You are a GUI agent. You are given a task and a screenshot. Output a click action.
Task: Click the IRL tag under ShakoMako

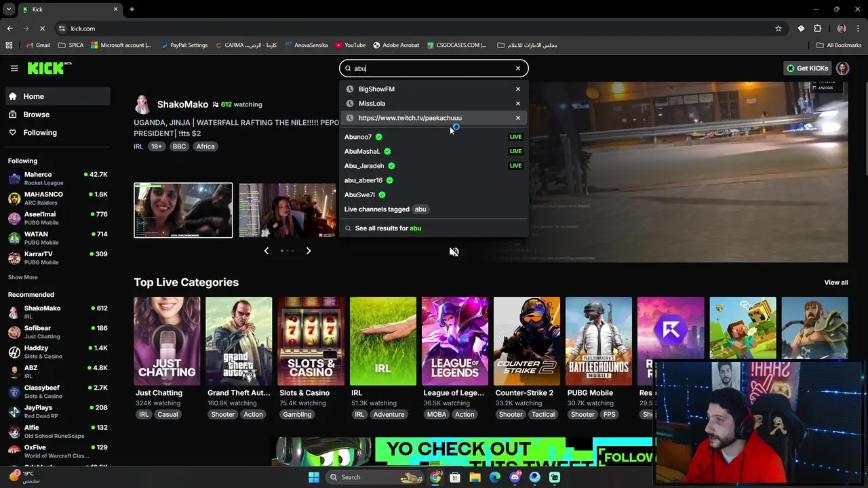(x=138, y=146)
